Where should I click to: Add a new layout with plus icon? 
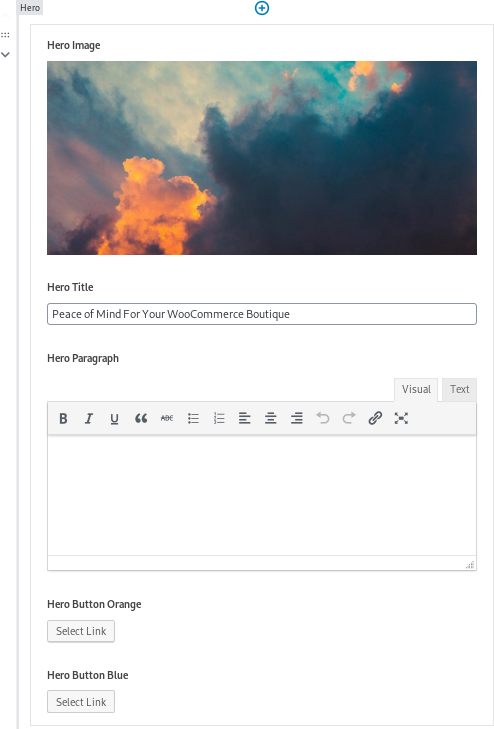tap(262, 8)
